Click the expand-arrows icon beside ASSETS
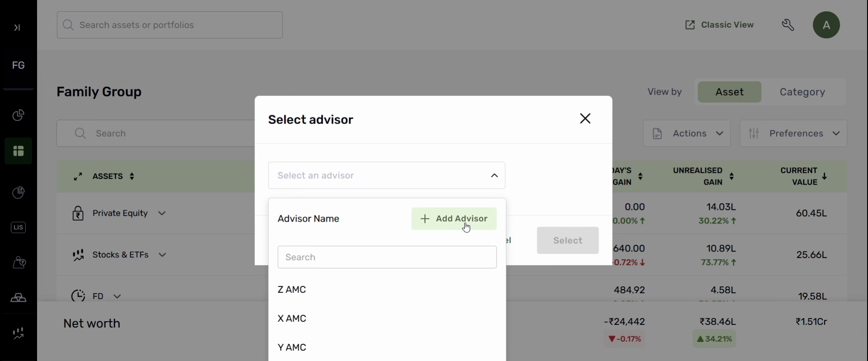 (78, 176)
